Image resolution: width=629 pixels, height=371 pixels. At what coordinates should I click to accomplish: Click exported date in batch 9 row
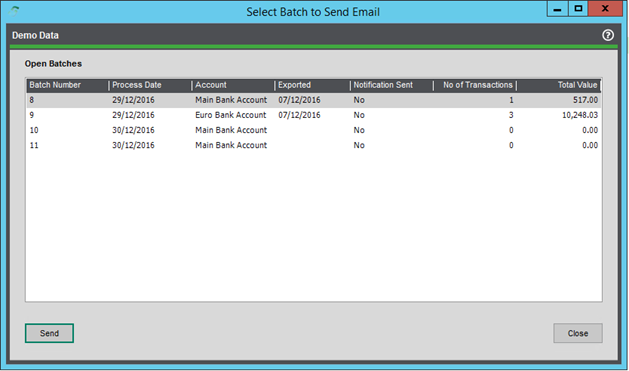click(299, 115)
